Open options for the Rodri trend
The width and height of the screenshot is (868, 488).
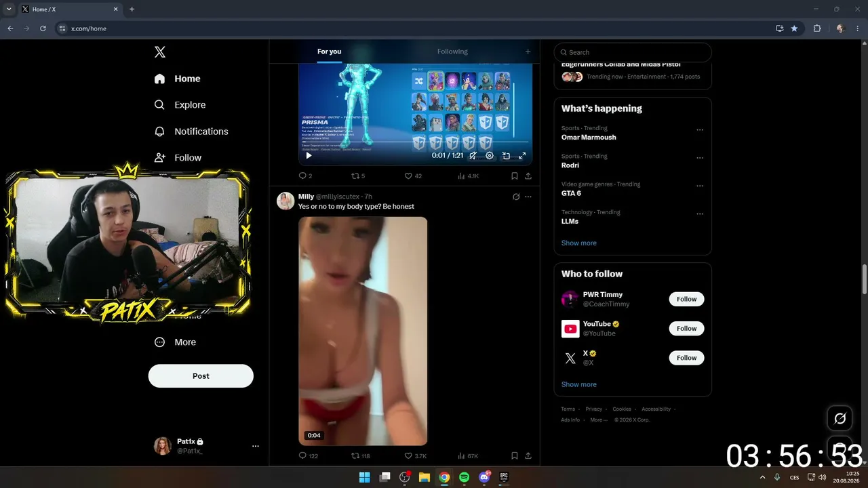pyautogui.click(x=700, y=157)
